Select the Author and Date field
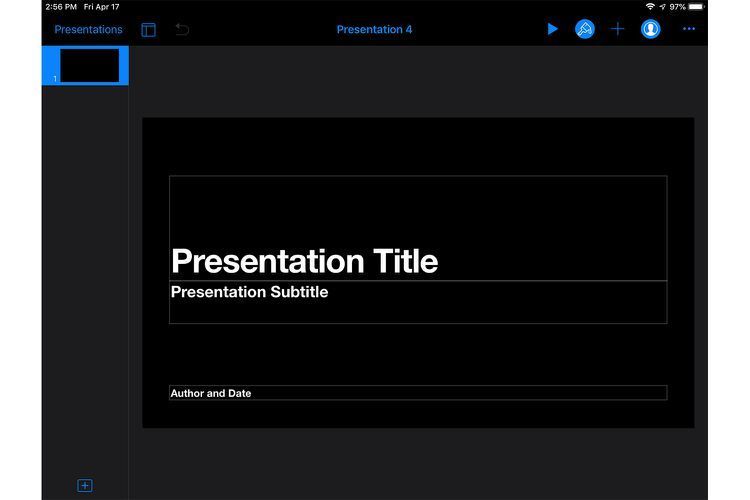The height and width of the screenshot is (500, 750). click(x=211, y=393)
